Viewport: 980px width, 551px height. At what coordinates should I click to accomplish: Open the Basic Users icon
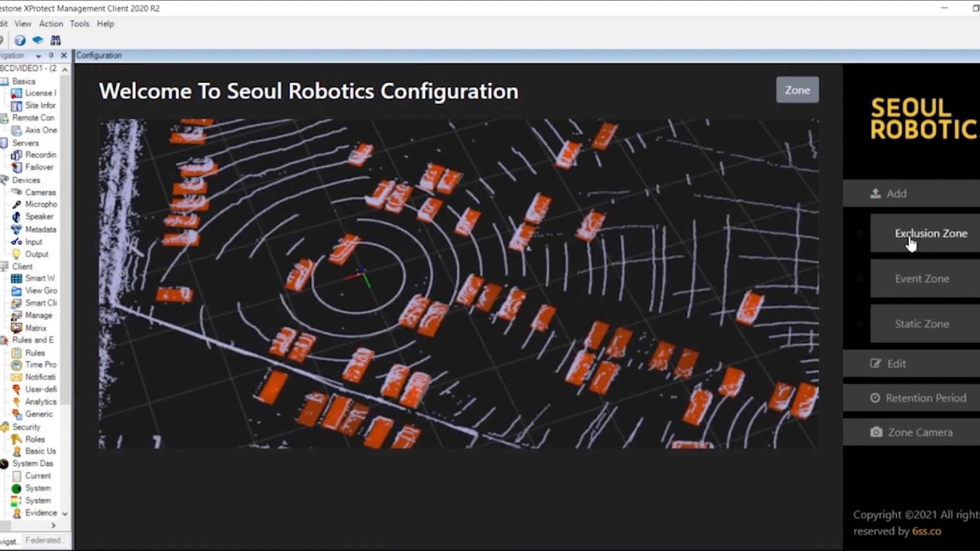[x=16, y=452]
